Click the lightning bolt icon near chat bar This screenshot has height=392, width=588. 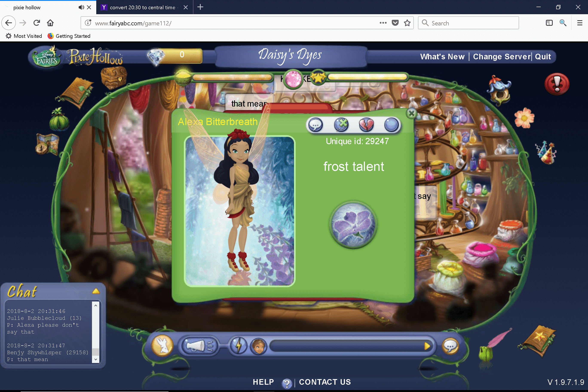(238, 346)
